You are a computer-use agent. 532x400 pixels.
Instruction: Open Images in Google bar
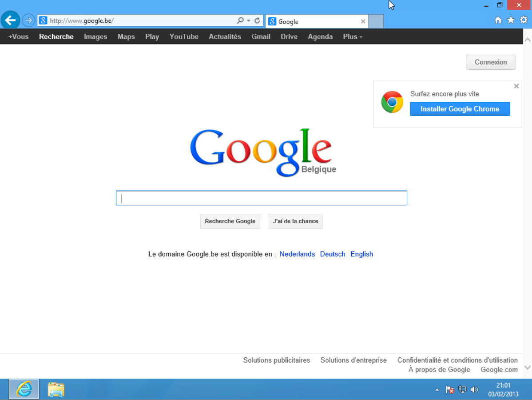95,37
